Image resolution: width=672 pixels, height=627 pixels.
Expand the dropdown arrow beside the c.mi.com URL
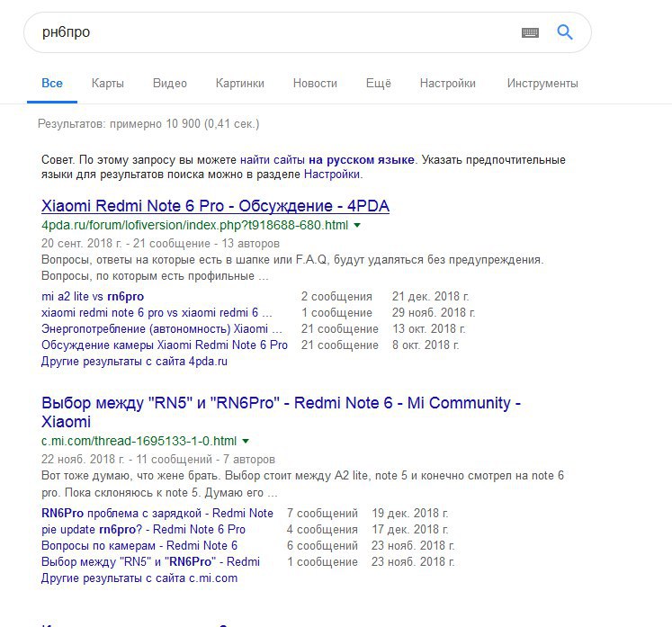(246, 441)
